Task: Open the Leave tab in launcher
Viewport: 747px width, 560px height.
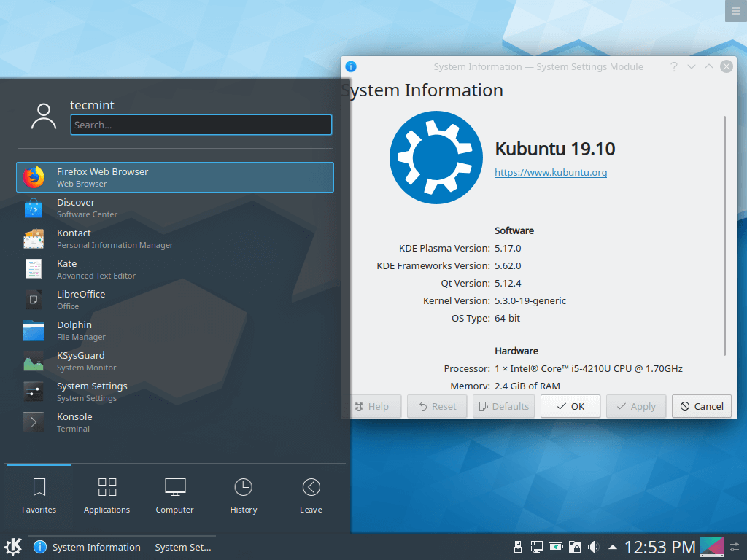Action: coord(311,496)
